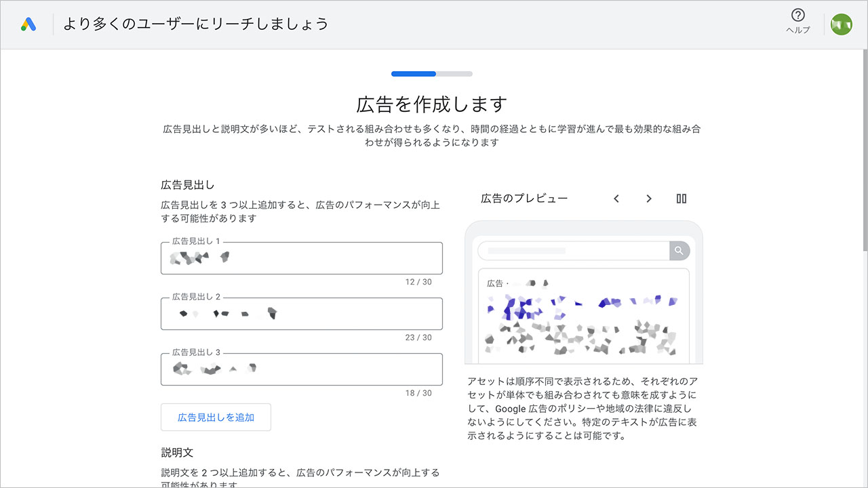Pause the rotating ad preview
868x488 pixels.
681,198
